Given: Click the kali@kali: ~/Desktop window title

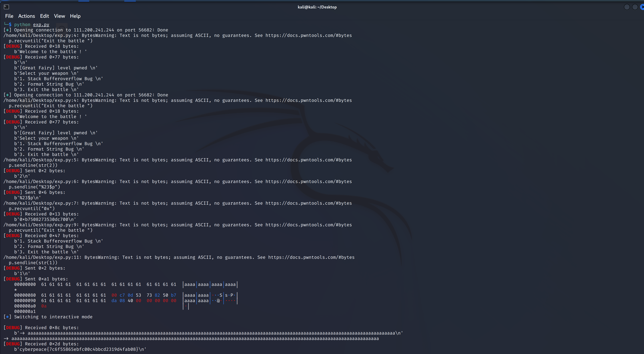Looking at the screenshot, I should tap(317, 7).
